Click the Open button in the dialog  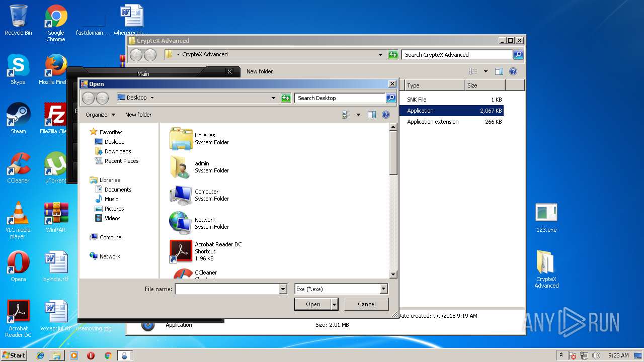coord(313,304)
